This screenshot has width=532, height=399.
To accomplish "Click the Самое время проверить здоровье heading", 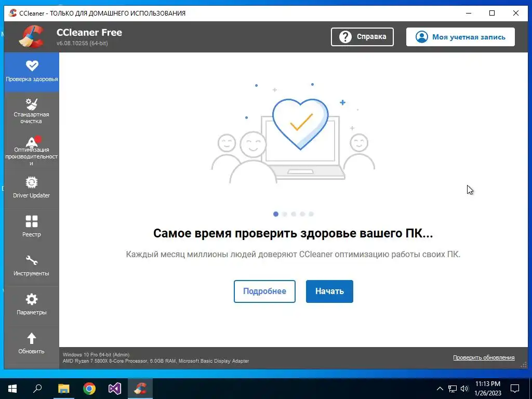I will pyautogui.click(x=293, y=233).
